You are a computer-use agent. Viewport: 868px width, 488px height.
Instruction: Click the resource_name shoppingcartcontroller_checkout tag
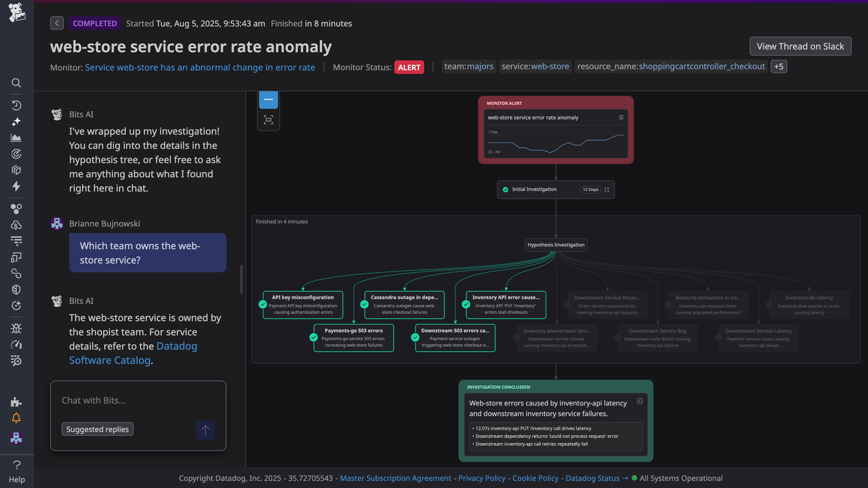pyautogui.click(x=671, y=66)
